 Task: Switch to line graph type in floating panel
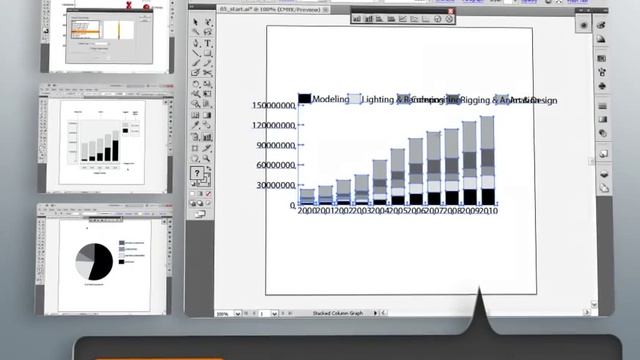(x=402, y=19)
